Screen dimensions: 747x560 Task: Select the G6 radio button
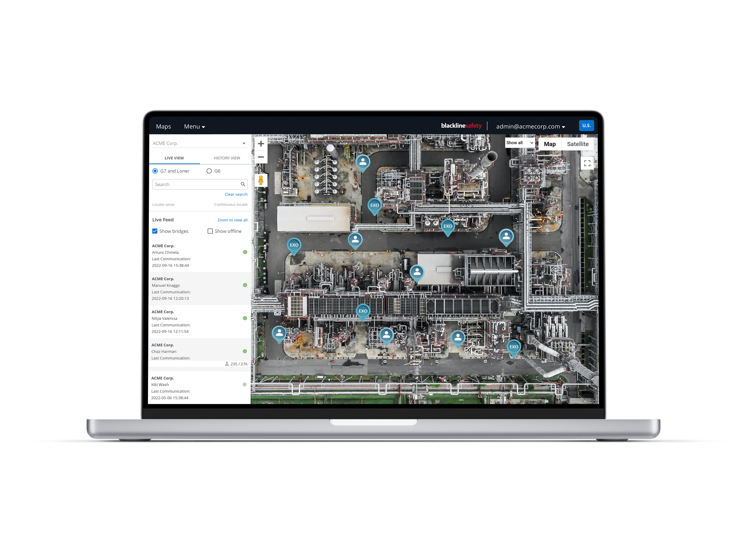click(209, 171)
